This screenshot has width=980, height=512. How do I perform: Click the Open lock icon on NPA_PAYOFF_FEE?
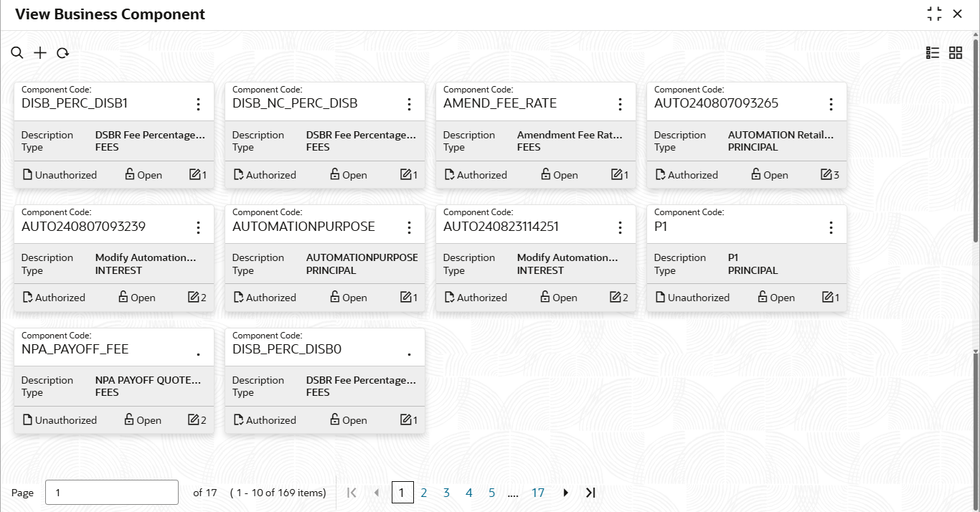(x=129, y=419)
